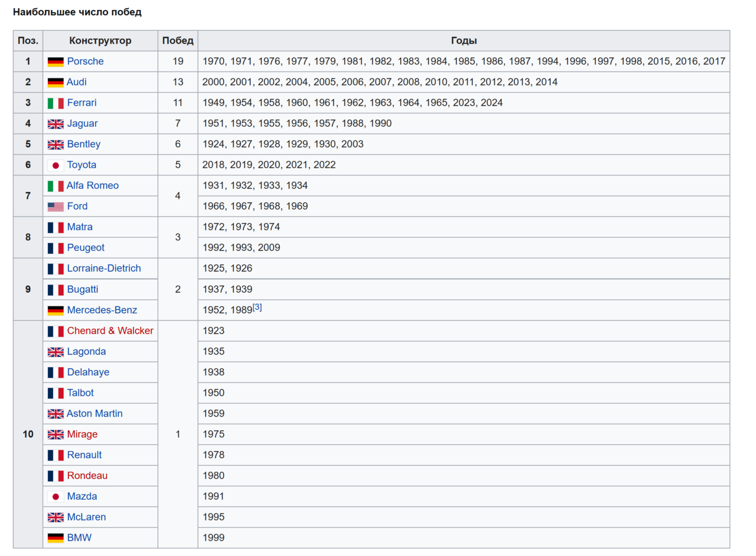This screenshot has width=756, height=556.
Task: Click Audi's win count 13
Action: click(x=178, y=82)
